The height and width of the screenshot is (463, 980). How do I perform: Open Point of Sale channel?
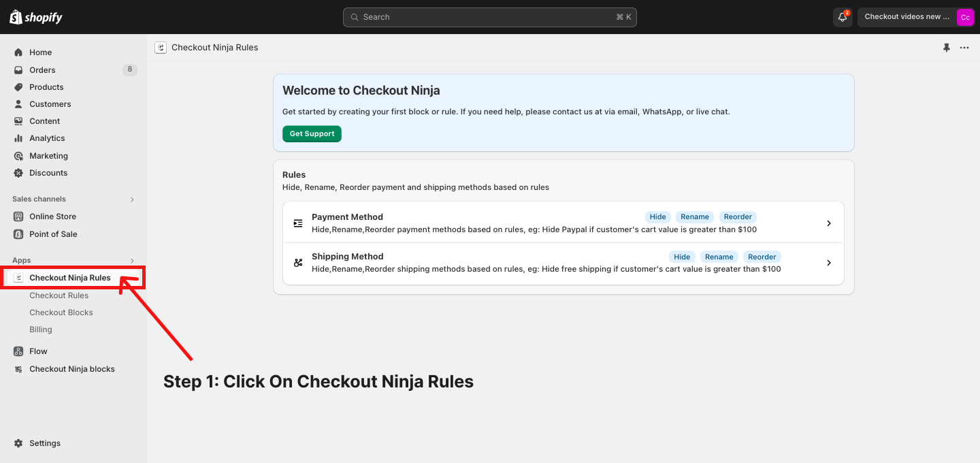click(53, 234)
